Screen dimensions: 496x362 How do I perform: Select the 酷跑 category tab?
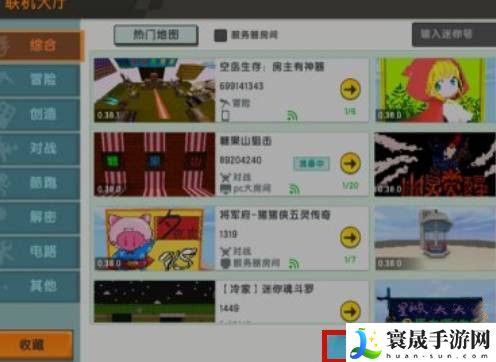point(40,183)
